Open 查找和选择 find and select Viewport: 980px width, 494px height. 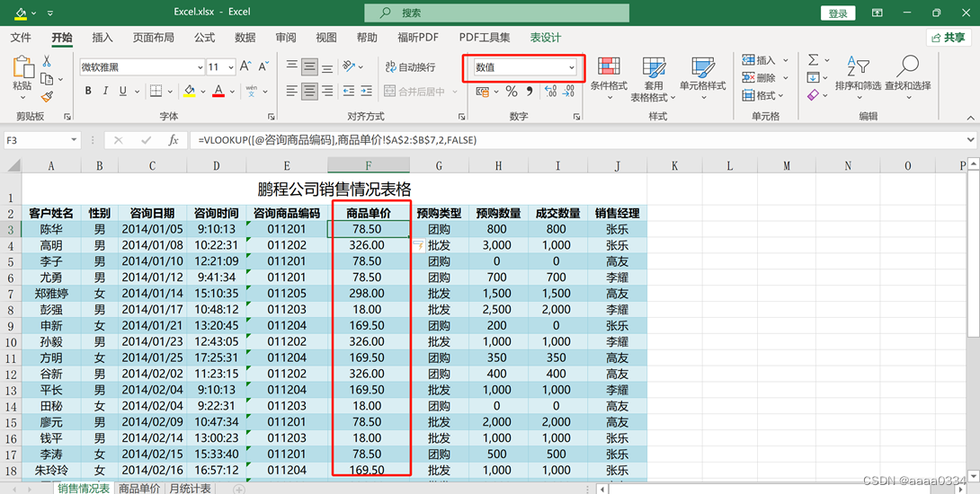click(x=907, y=76)
